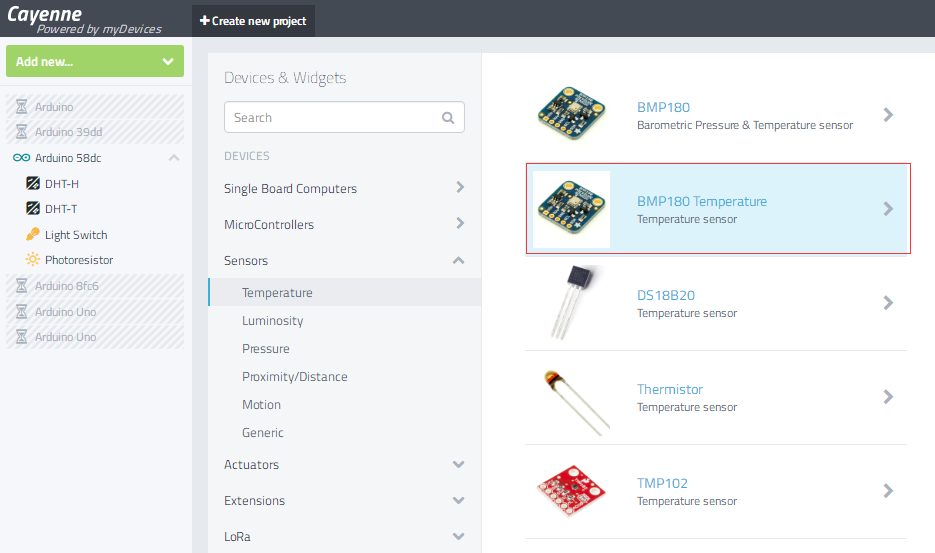Screen dimensions: 935x553
Task: Open the Photoresistor entry
Action: point(79,260)
